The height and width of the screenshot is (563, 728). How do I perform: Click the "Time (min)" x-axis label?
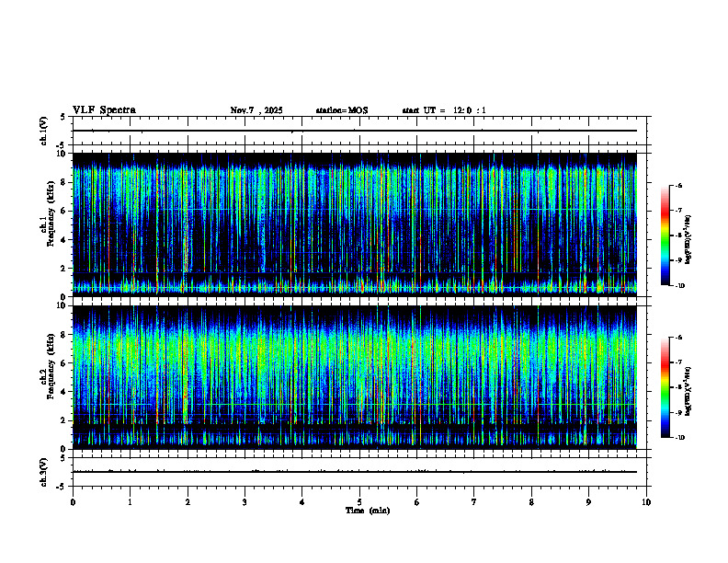point(368,511)
